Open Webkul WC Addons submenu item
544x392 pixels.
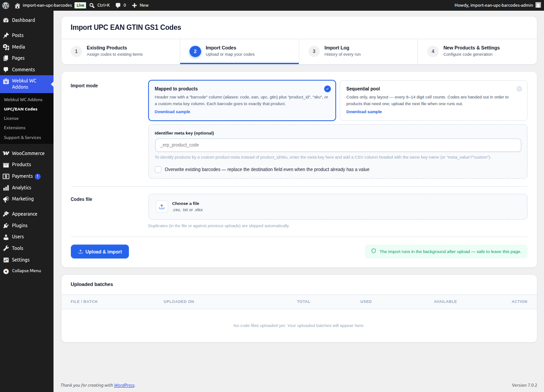pyautogui.click(x=23, y=99)
